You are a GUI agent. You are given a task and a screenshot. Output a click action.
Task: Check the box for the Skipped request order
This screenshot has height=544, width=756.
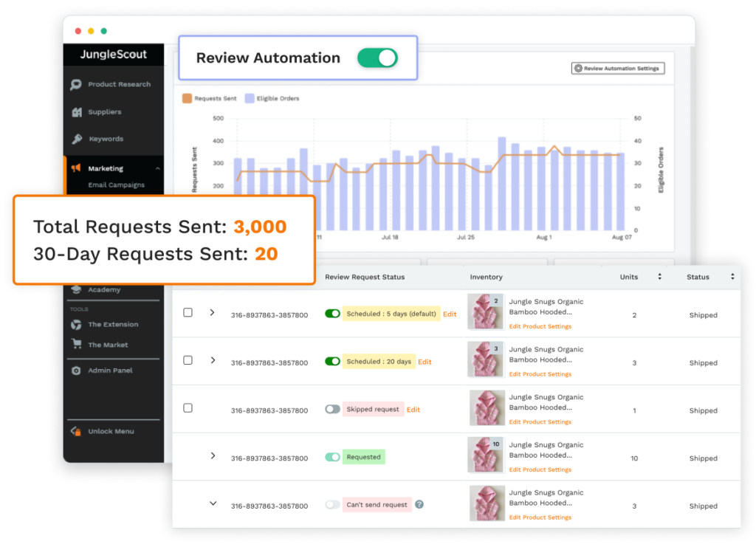tap(188, 408)
